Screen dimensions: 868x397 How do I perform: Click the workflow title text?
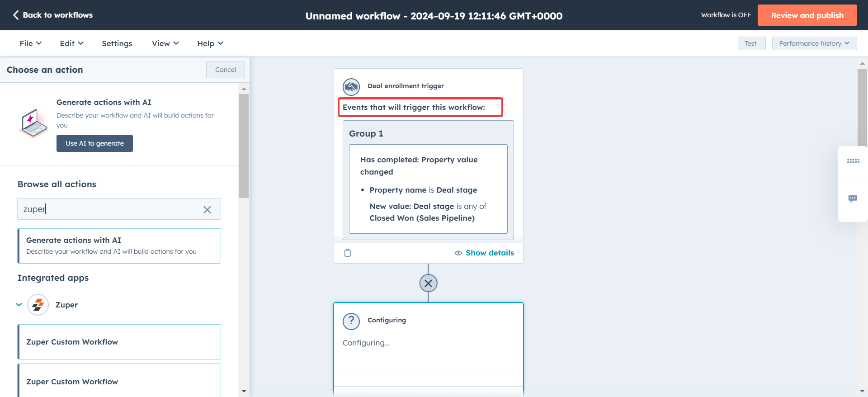(434, 16)
